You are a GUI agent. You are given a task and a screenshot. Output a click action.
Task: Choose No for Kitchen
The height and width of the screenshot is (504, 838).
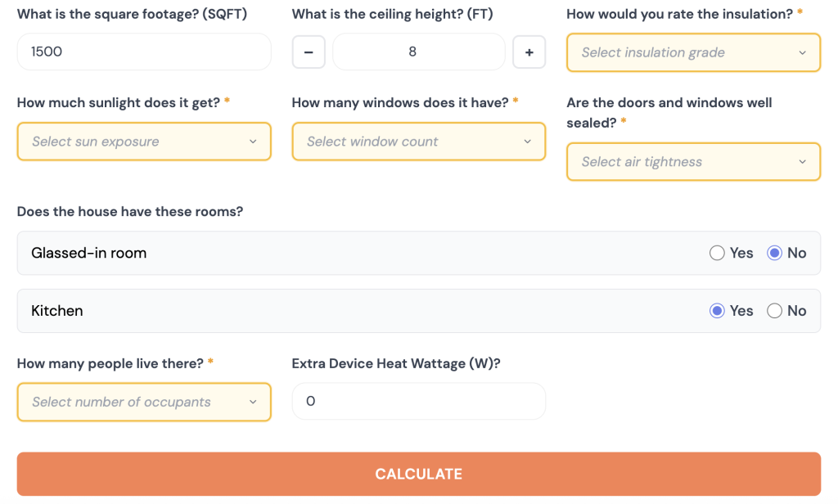(x=774, y=311)
